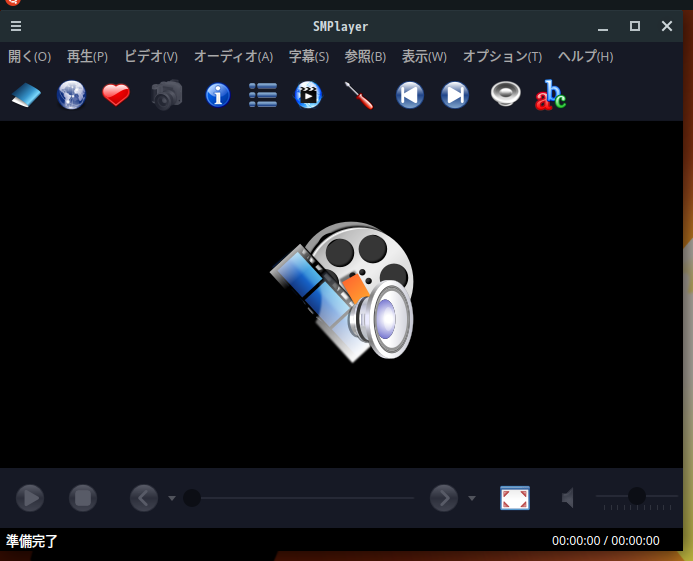Open preferences with the screwdriver icon
Screen dimensions: 693x561
(359, 95)
